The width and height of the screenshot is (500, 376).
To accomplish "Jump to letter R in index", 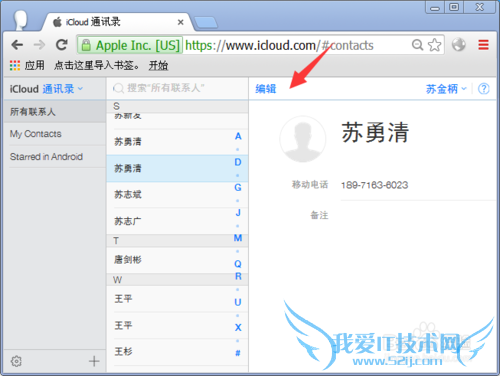I will tap(238, 276).
